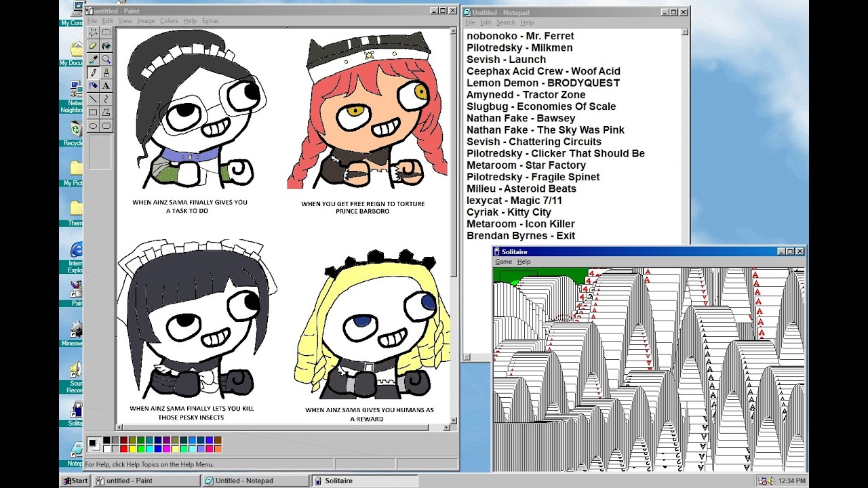Click the line 'Cyriak - Kitty City'
This screenshot has width=868, height=488.
pyautogui.click(x=509, y=212)
